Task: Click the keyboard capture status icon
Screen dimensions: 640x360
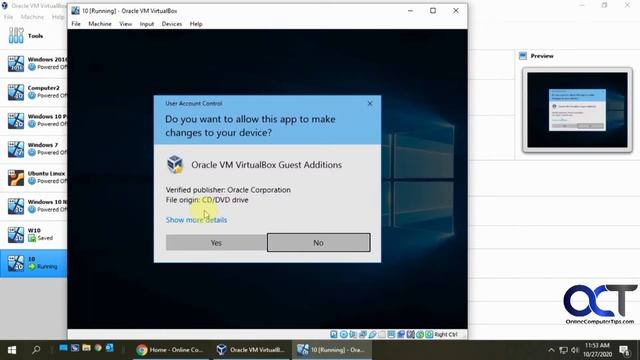Action: 429,334
